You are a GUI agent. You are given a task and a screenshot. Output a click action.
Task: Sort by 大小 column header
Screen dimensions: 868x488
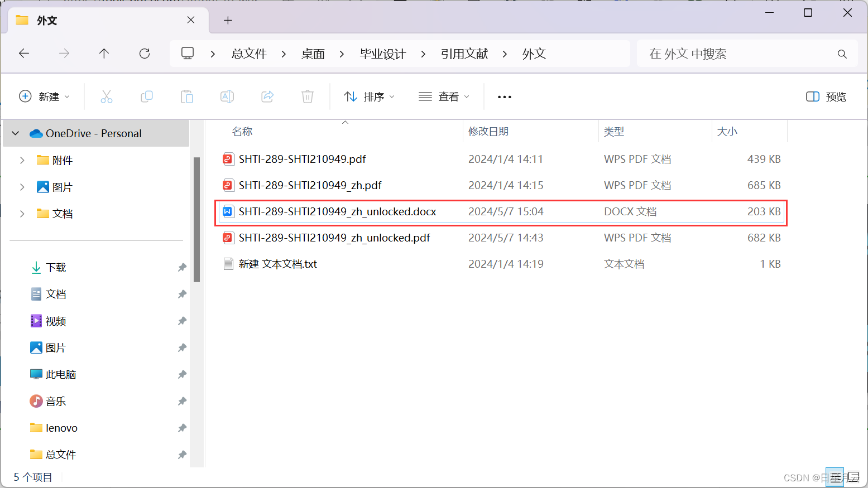(727, 132)
